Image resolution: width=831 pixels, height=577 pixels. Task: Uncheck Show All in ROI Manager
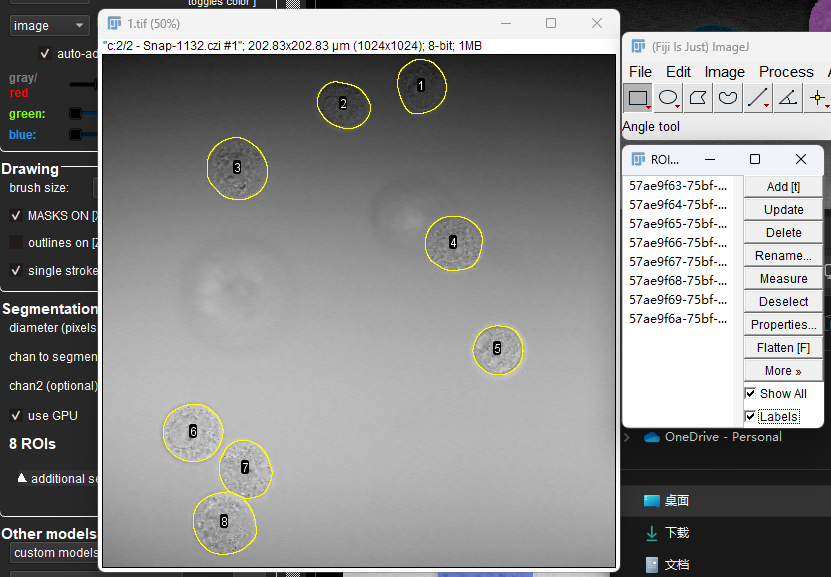(x=750, y=394)
